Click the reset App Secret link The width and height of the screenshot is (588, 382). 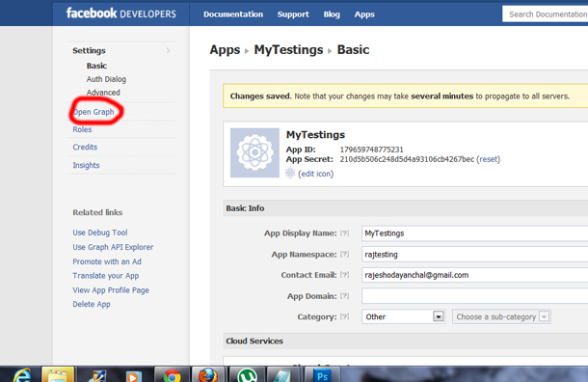489,159
